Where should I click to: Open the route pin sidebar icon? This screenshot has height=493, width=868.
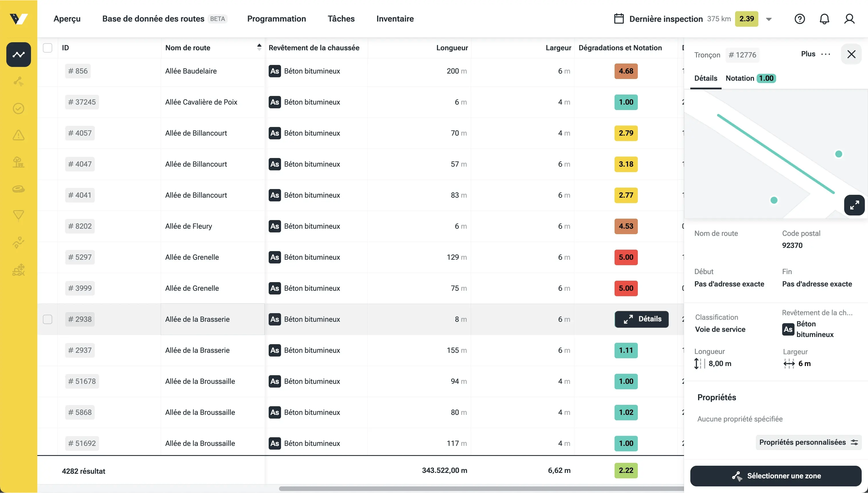pos(19,242)
